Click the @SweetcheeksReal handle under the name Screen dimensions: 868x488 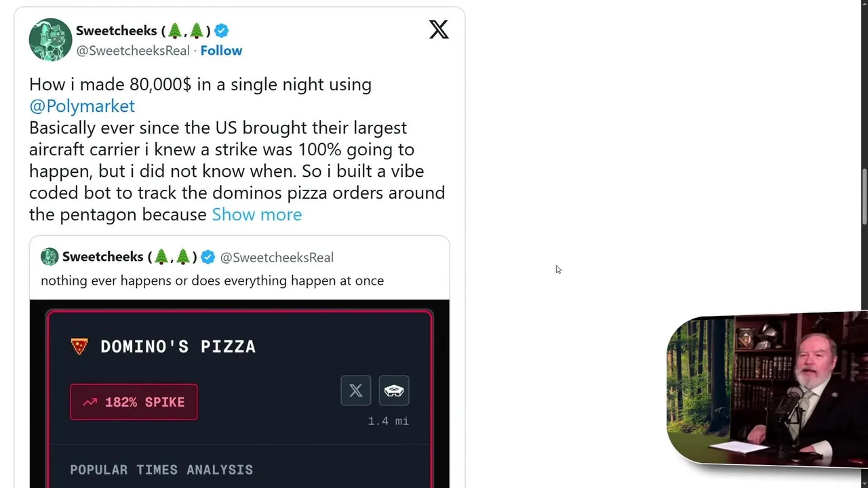(x=133, y=51)
